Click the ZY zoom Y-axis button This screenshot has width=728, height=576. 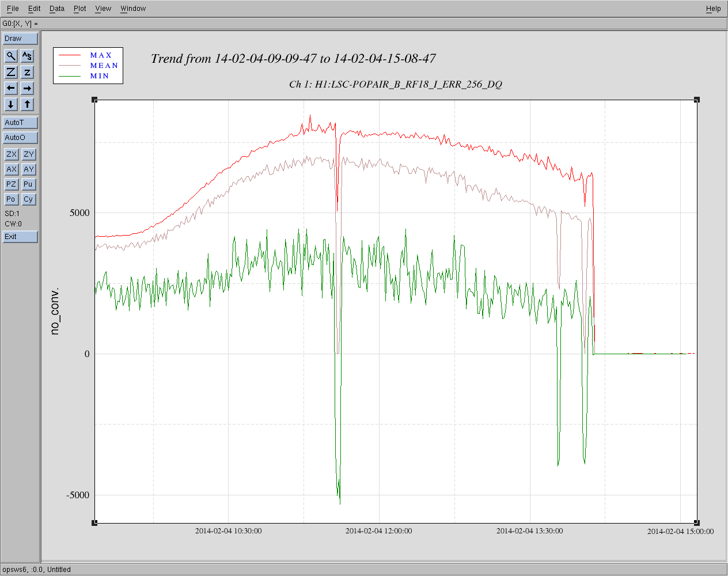[28, 154]
